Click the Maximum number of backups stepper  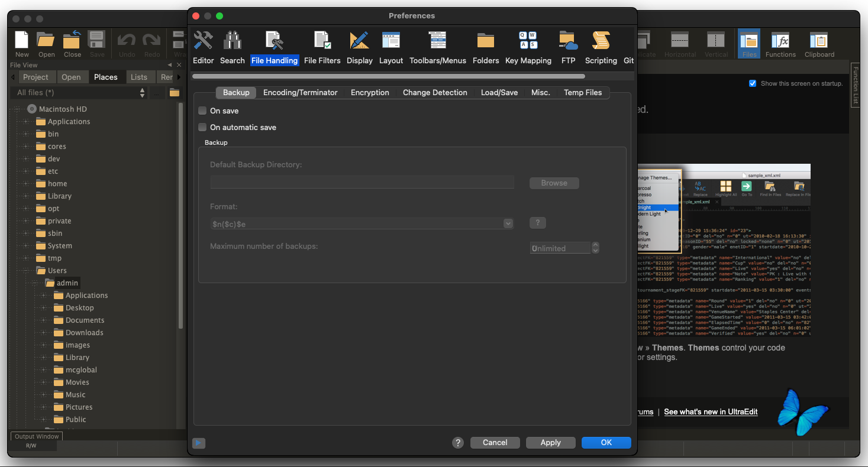coord(595,248)
